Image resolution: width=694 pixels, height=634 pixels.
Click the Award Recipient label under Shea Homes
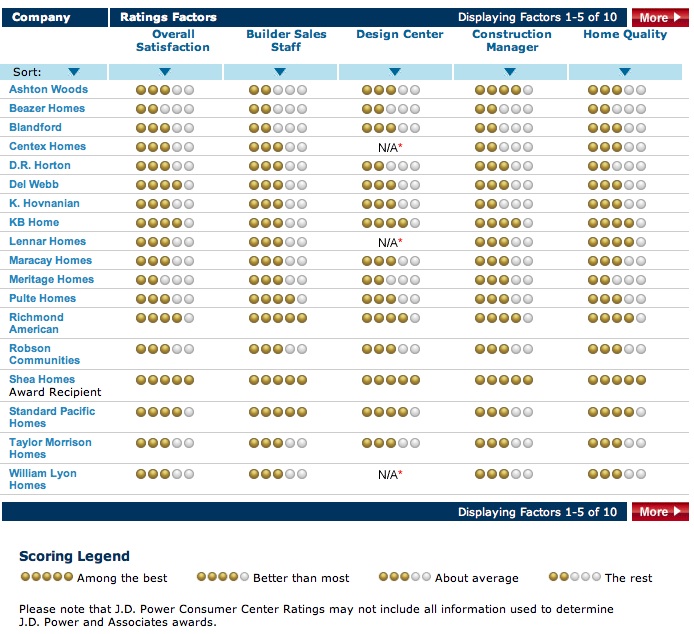[x=55, y=392]
